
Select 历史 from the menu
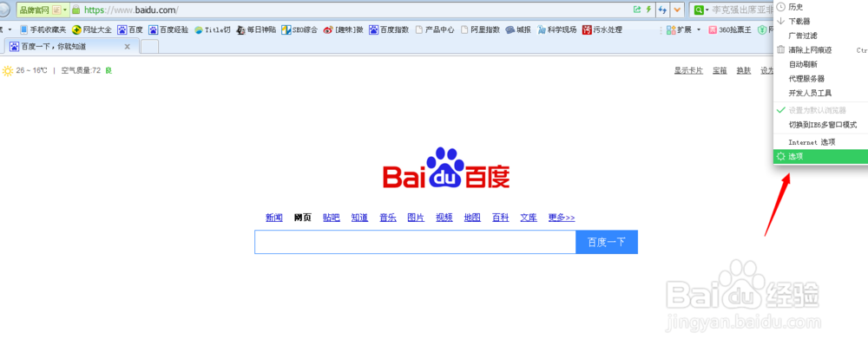pos(820,7)
